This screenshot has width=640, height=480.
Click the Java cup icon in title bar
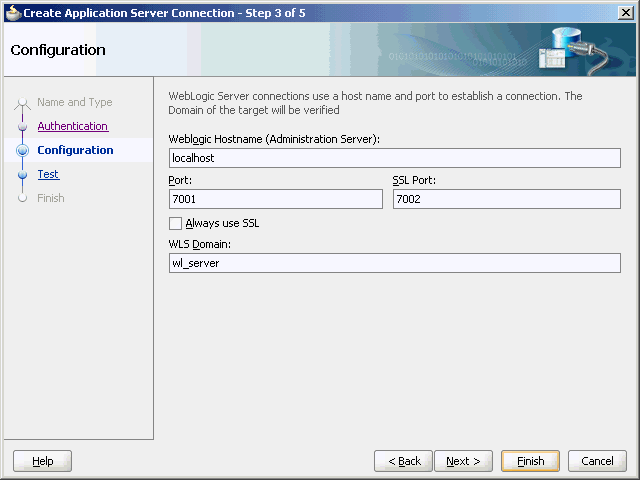point(13,13)
